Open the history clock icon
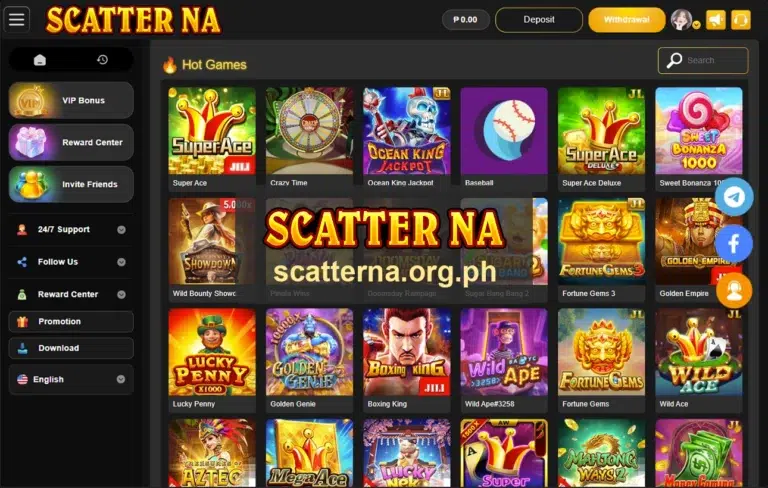 pos(102,60)
